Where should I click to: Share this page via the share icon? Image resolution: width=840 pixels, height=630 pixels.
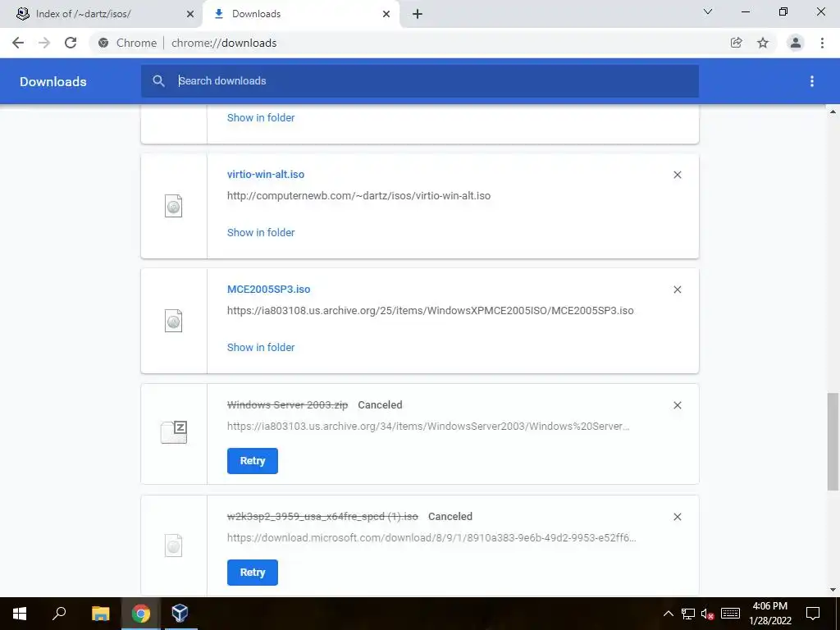click(736, 43)
